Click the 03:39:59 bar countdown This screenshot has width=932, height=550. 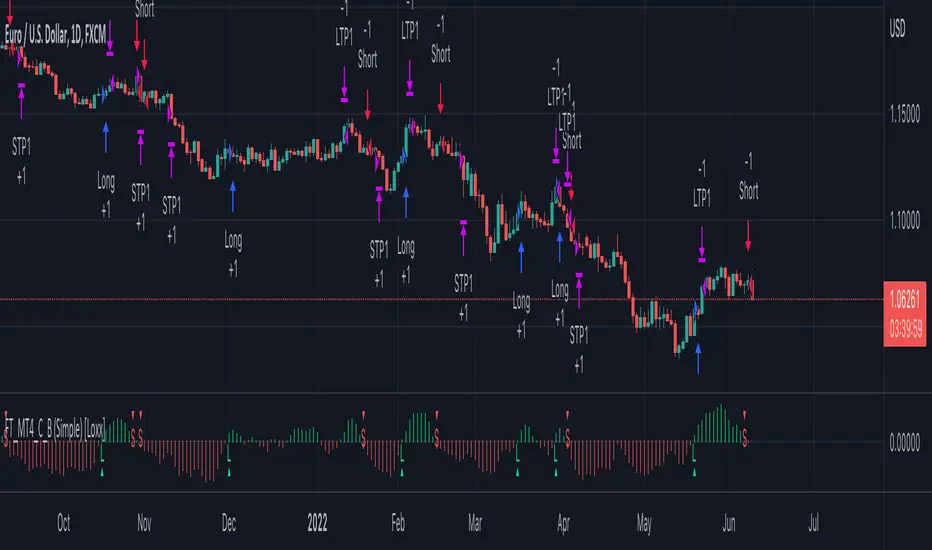pos(905,328)
